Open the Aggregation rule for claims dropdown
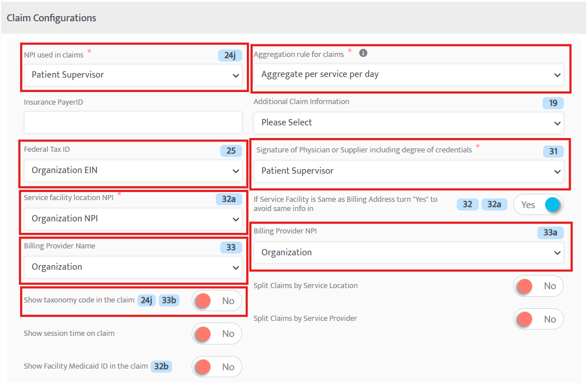Viewport: 588px width, 383px height. [x=410, y=75]
